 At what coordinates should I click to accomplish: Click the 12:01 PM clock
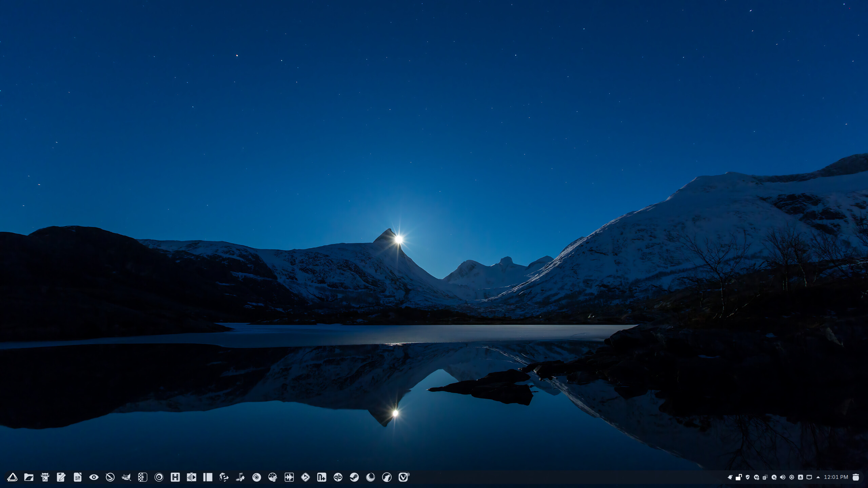[836, 477]
